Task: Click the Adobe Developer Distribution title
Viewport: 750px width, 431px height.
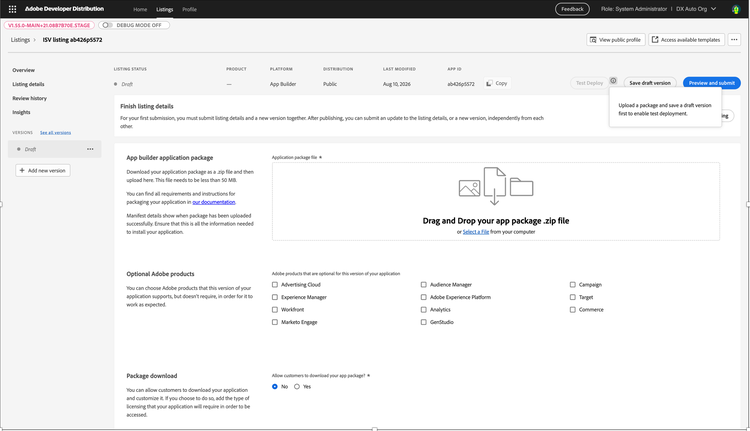Action: [64, 9]
